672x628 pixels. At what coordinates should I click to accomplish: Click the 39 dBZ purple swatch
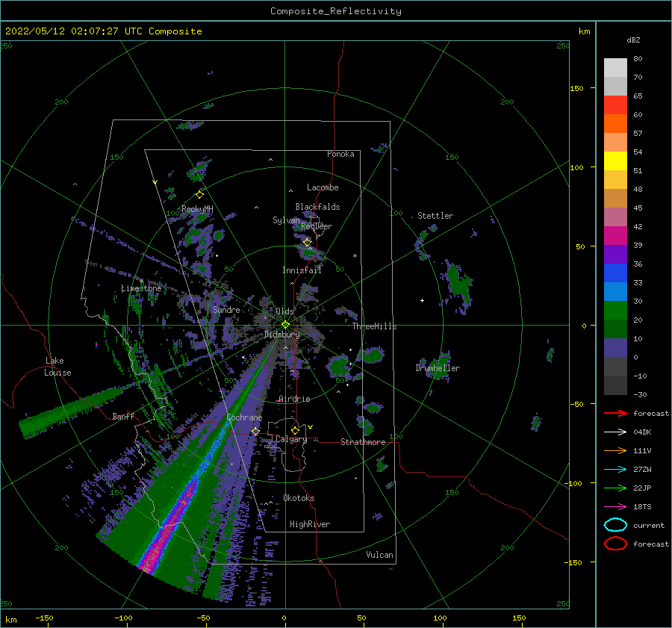pos(615,254)
